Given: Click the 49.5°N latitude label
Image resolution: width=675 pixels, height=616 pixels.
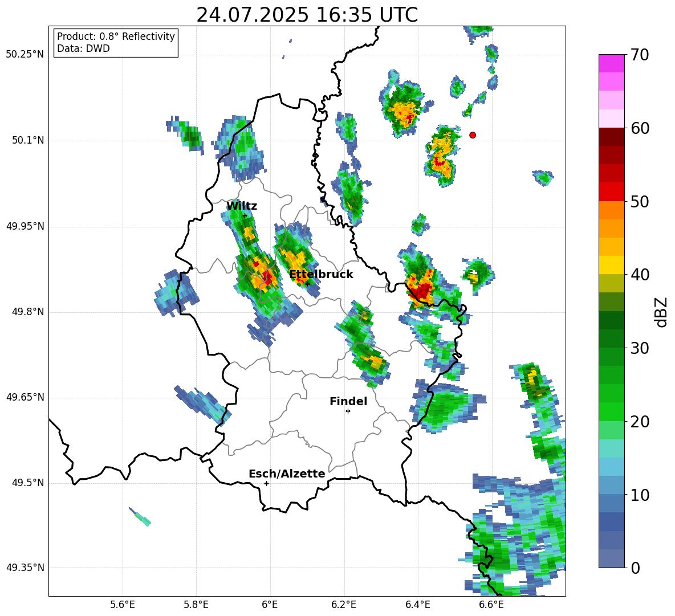Looking at the screenshot, I should [x=28, y=483].
